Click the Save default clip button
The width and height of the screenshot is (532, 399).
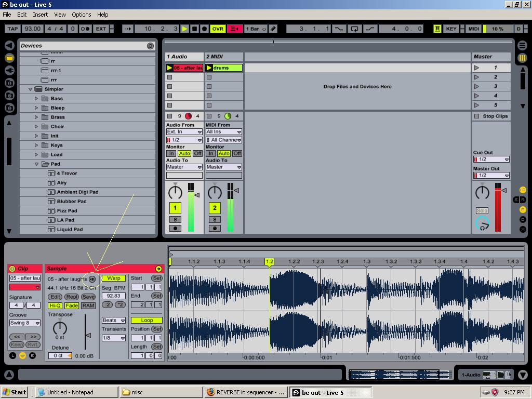point(88,297)
